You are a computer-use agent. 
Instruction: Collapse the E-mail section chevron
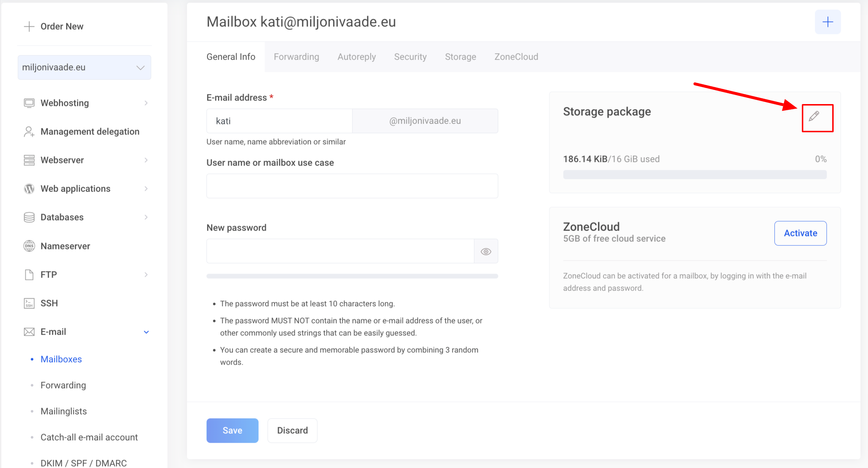point(146,332)
